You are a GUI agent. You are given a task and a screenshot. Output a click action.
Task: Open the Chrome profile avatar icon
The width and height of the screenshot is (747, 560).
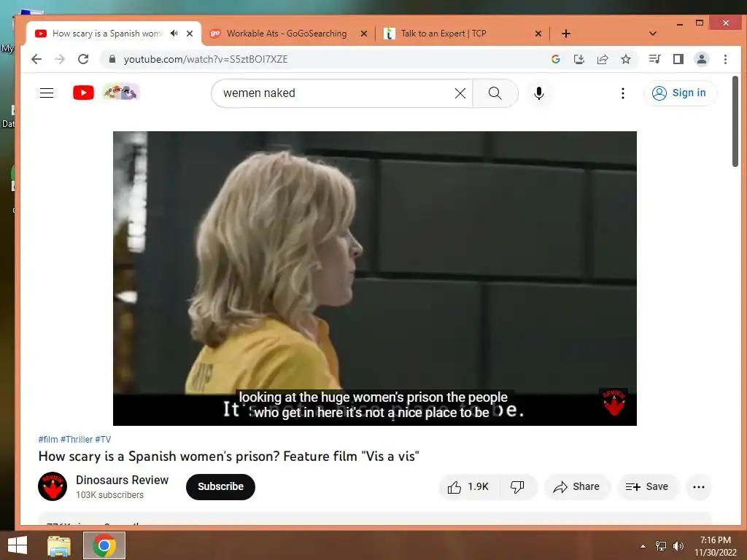pyautogui.click(x=702, y=59)
